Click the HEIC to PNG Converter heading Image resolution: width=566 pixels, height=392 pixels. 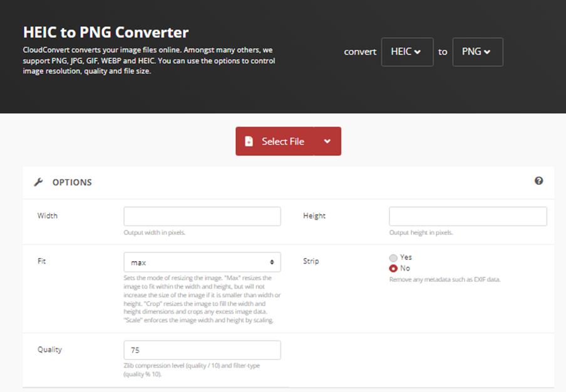coord(106,33)
